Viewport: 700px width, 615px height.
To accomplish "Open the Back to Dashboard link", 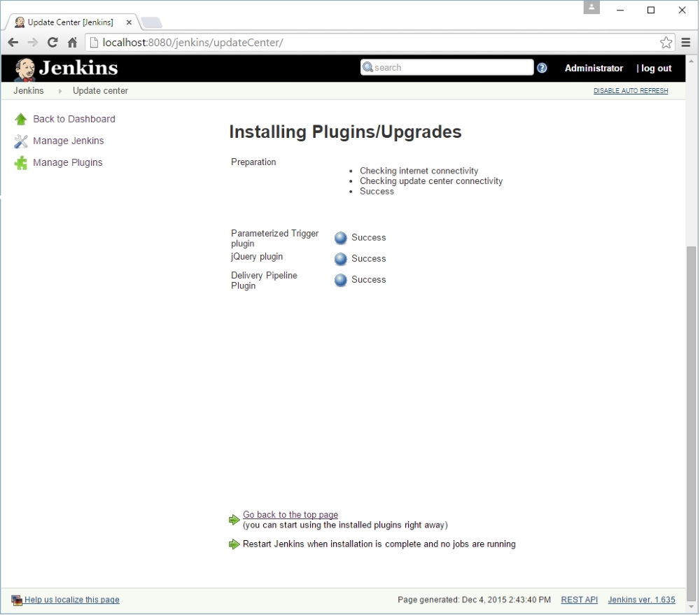I will (x=74, y=119).
